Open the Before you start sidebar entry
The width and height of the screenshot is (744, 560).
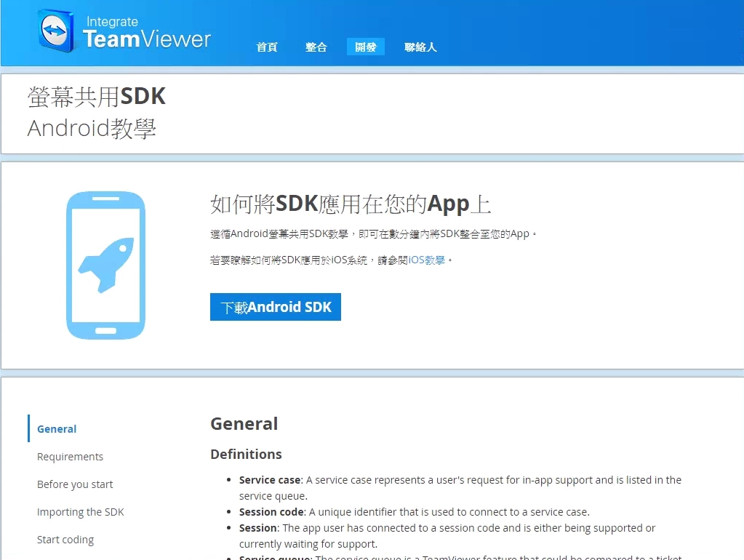coord(74,484)
